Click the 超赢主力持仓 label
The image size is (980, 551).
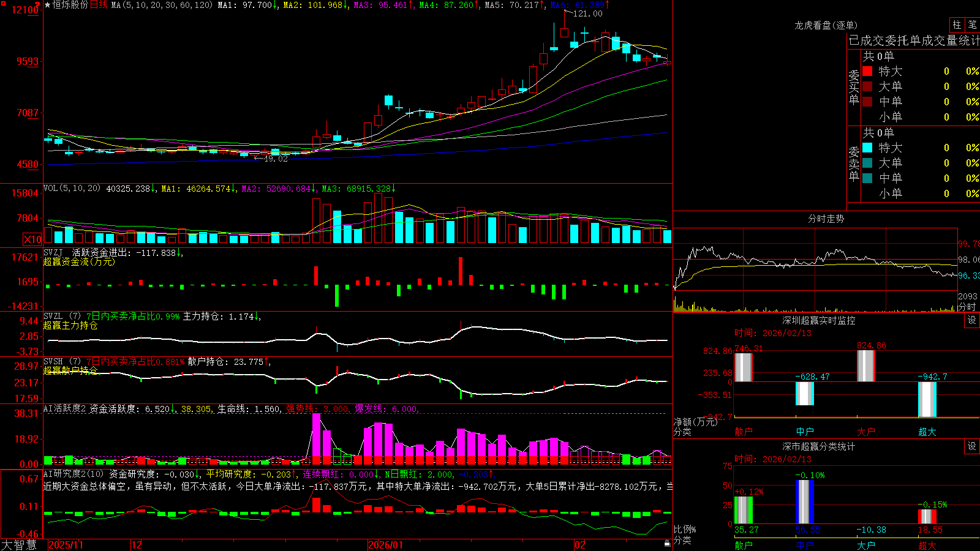point(70,325)
